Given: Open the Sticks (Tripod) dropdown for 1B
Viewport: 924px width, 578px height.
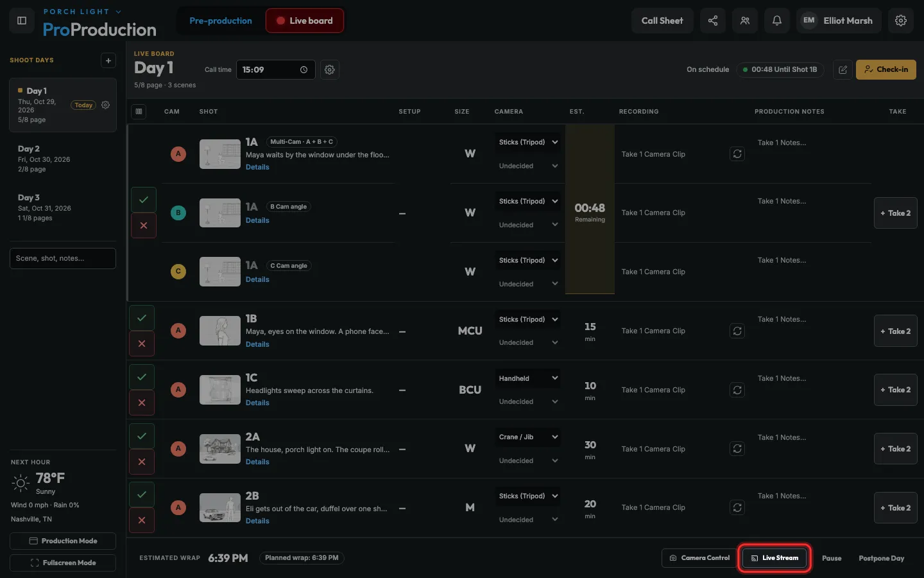Looking at the screenshot, I should coord(527,319).
